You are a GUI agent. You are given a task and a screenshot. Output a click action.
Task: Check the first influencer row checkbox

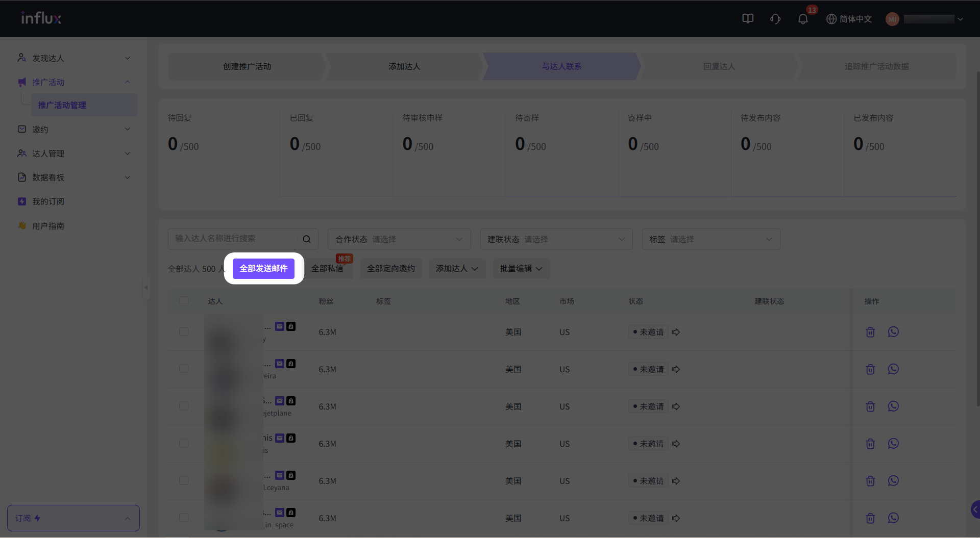184,331
